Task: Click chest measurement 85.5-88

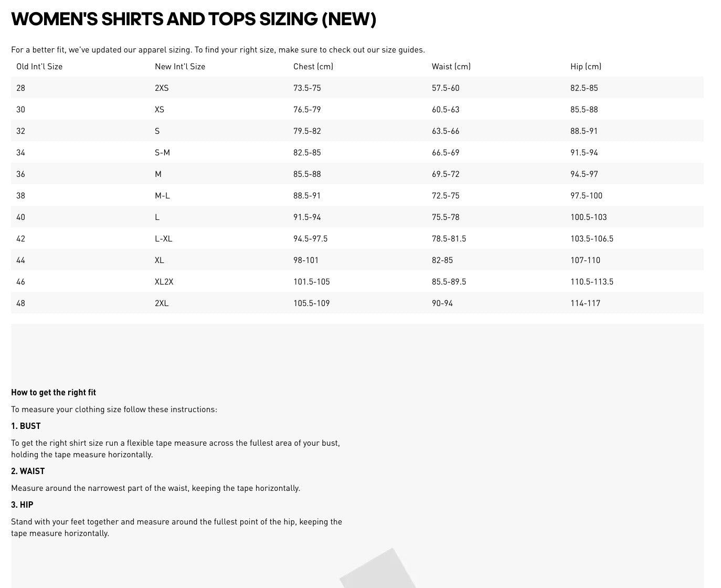Action: 307,174
